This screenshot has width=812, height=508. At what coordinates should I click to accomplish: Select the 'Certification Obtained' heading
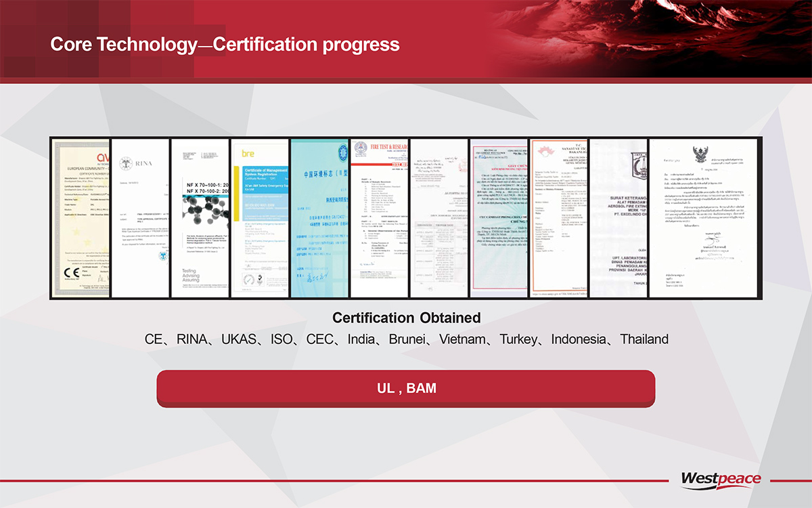click(406, 318)
